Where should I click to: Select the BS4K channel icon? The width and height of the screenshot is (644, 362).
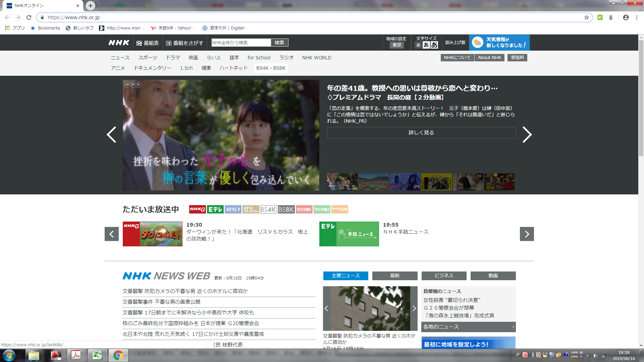click(269, 209)
